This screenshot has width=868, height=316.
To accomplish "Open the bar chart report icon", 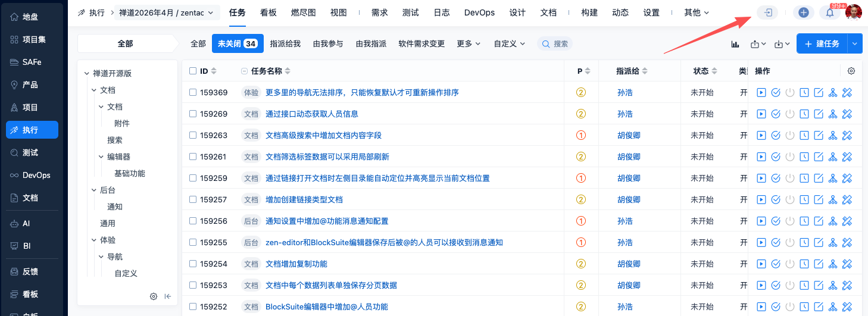I will click(x=735, y=44).
